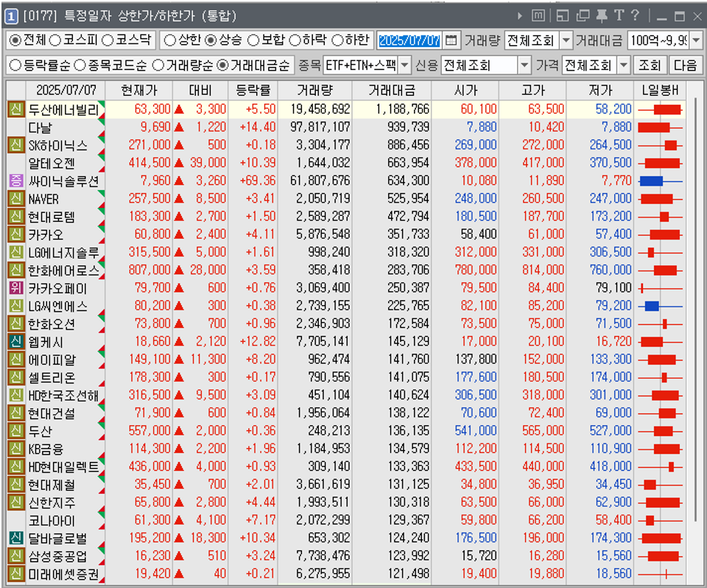This screenshot has width=707, height=588.
Task: Click the blue candle for 싸이닉솔루션
Action: click(651, 181)
